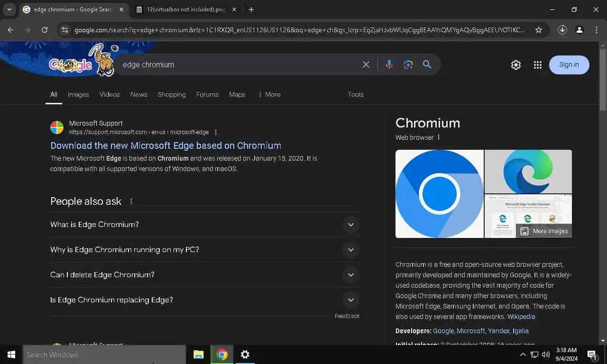Click the Feedback link

coord(347,316)
